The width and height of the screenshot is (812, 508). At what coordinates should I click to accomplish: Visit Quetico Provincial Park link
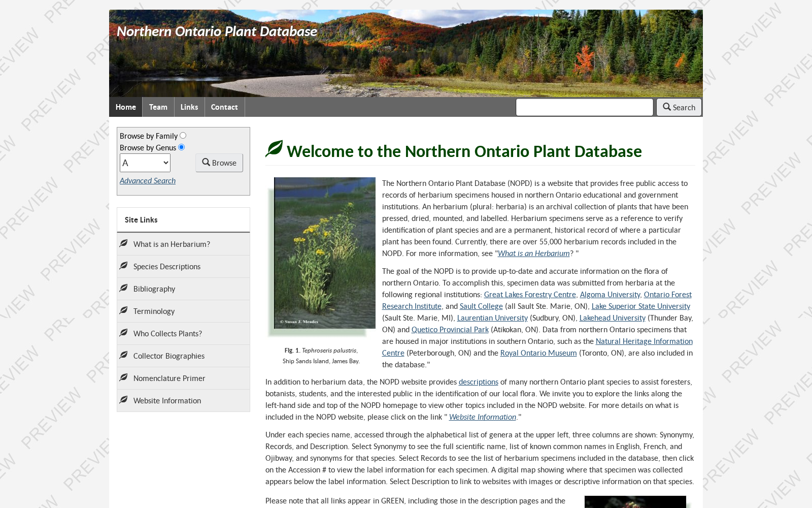point(450,330)
